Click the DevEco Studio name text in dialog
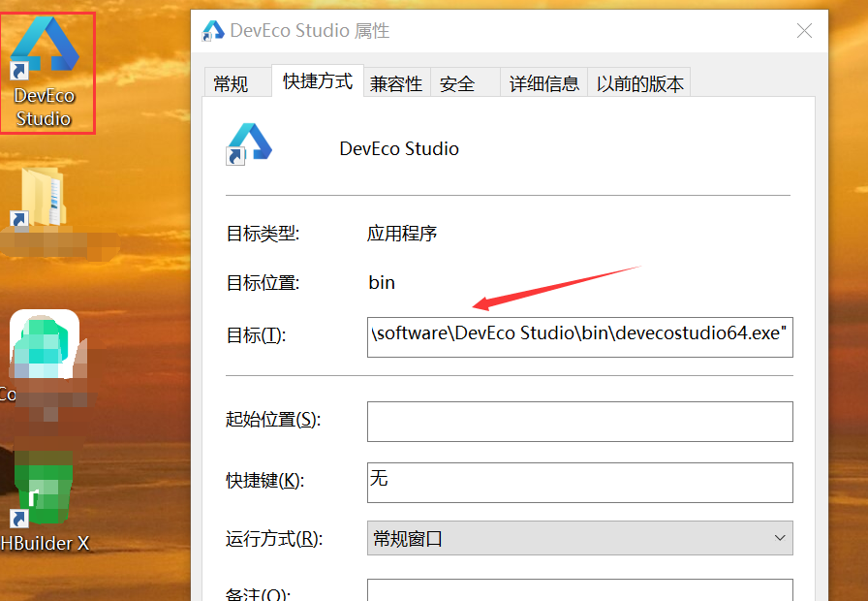Image resolution: width=868 pixels, height=601 pixels. pyautogui.click(x=399, y=149)
